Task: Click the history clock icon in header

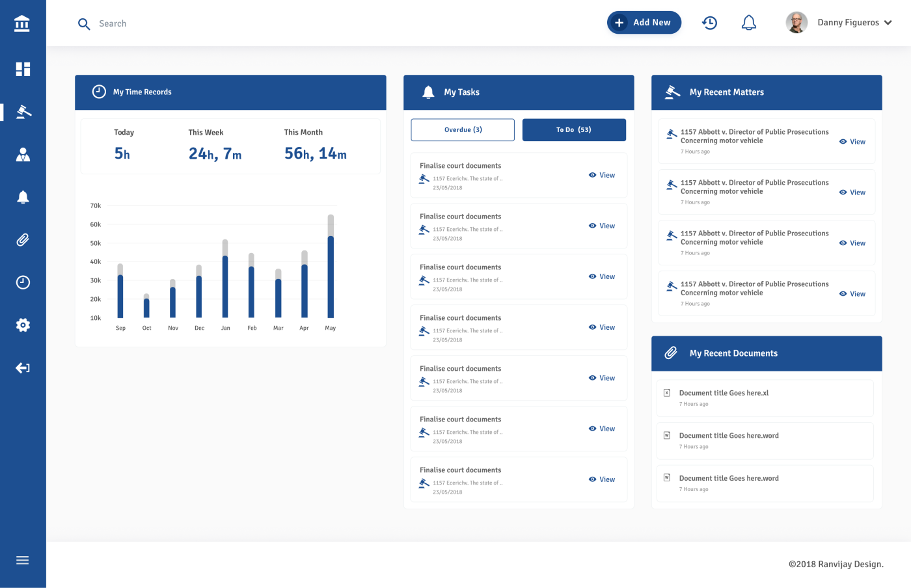Action: pyautogui.click(x=709, y=23)
